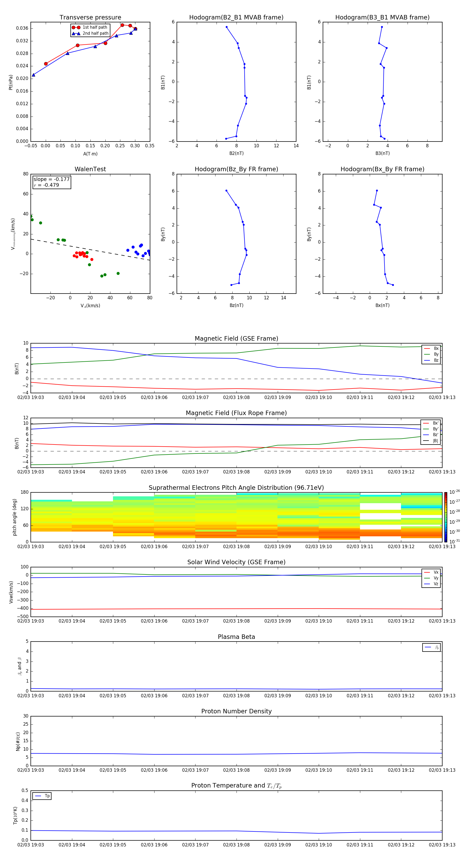473x868 pixels.
Task: Click the Vy legend entry in Solar Wind plot
Action: click(x=431, y=578)
